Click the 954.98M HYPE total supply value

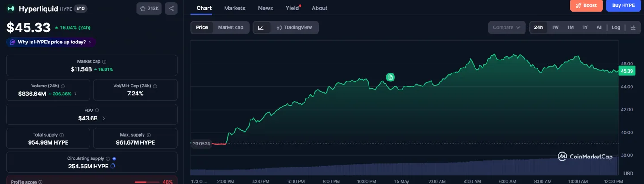tap(48, 142)
